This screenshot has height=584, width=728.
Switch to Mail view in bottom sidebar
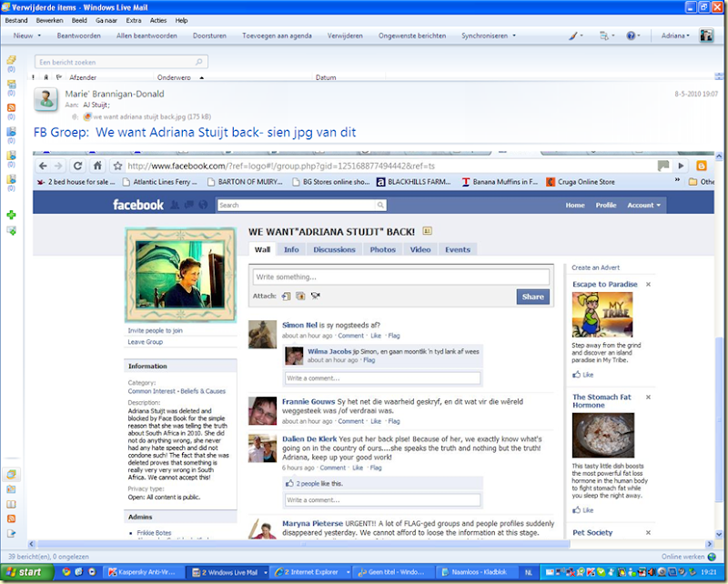11,474
